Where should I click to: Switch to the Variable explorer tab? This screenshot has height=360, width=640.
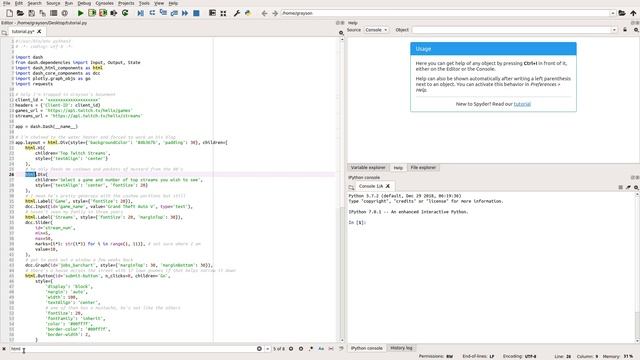368,167
